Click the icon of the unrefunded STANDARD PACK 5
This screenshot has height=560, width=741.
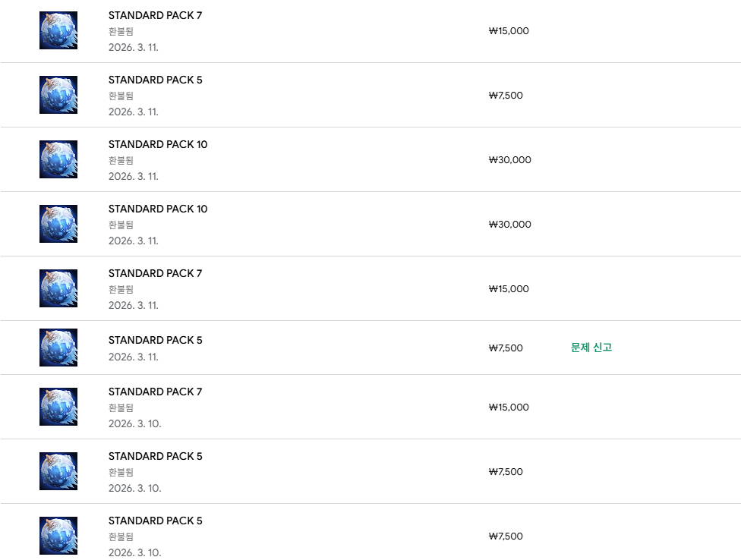(x=58, y=348)
